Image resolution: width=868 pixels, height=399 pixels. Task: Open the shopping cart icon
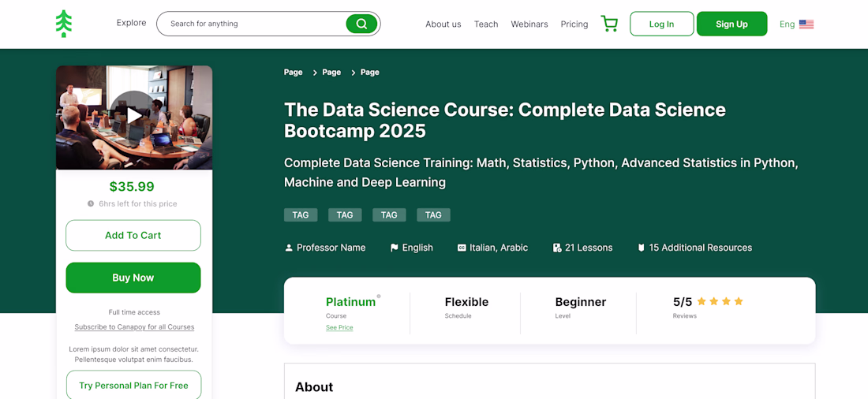pyautogui.click(x=609, y=24)
